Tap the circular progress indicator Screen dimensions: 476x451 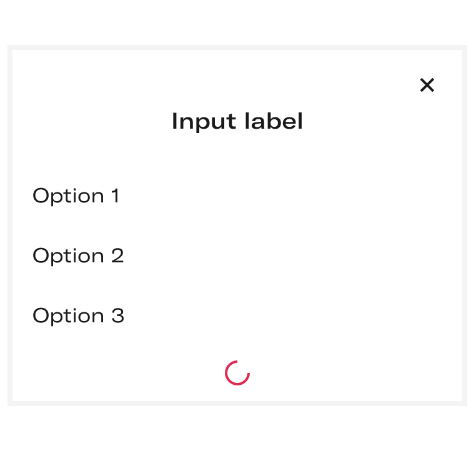[237, 373]
